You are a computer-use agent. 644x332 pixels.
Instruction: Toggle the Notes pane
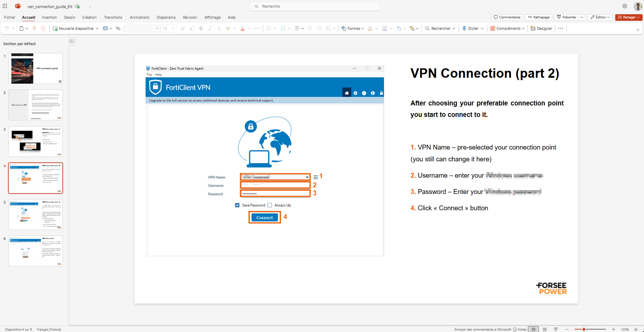point(520,329)
